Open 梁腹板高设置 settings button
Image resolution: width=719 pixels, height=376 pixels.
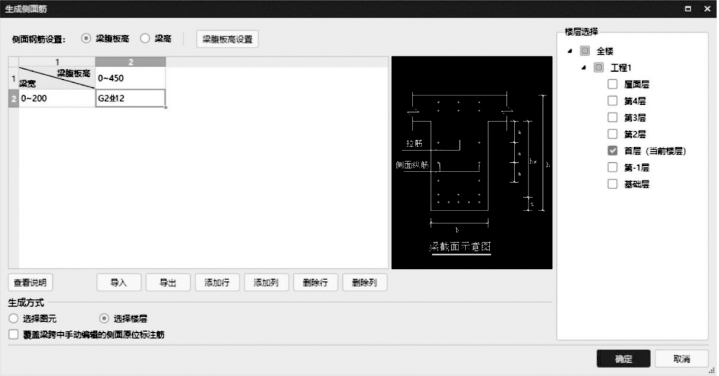[227, 39]
